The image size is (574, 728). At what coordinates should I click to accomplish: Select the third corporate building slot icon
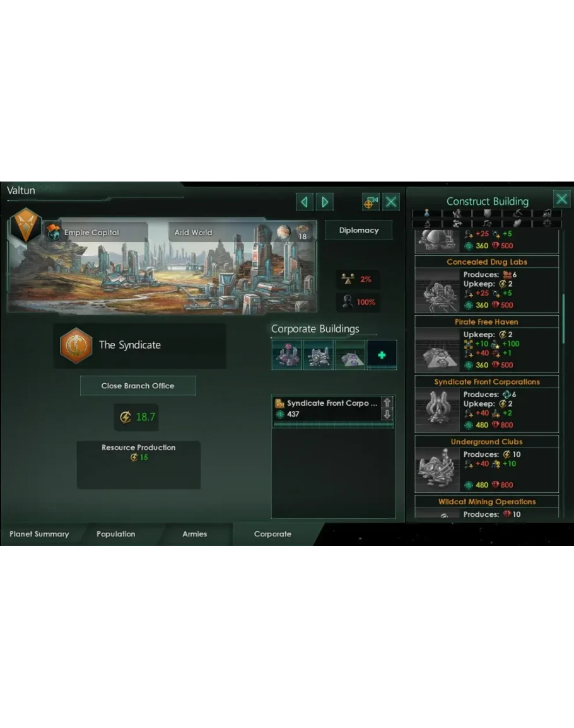[x=351, y=355]
